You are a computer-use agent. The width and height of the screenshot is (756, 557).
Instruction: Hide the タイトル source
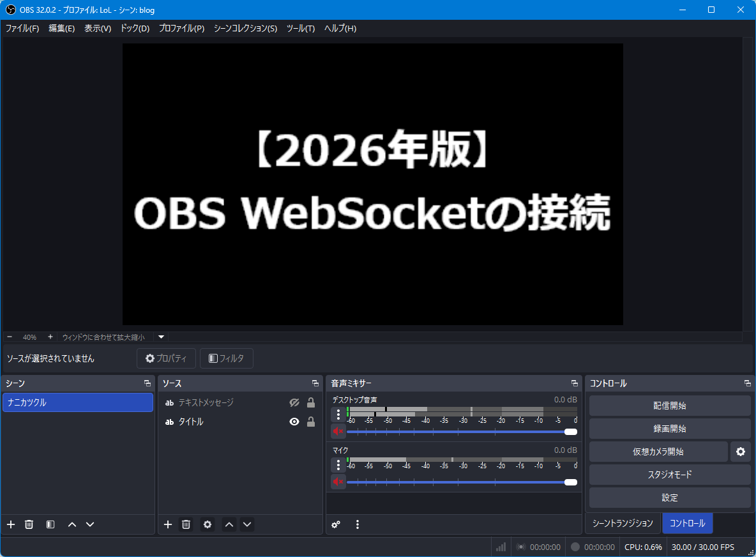[294, 422]
